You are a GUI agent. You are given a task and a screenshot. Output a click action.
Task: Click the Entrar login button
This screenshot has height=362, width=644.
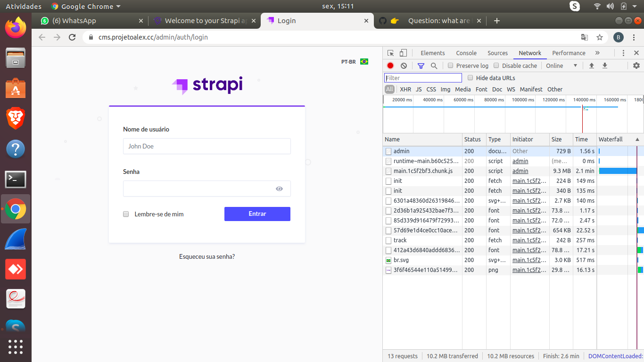(257, 214)
